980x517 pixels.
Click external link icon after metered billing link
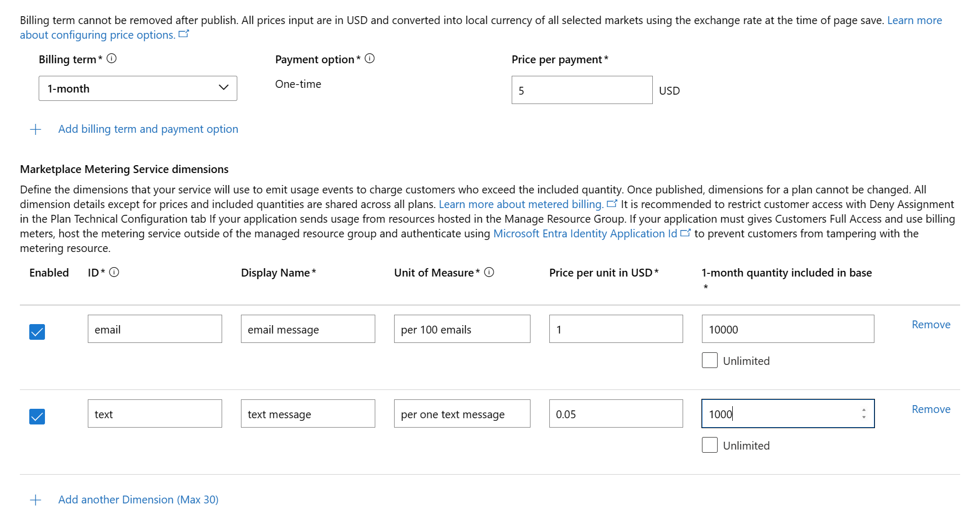click(612, 204)
